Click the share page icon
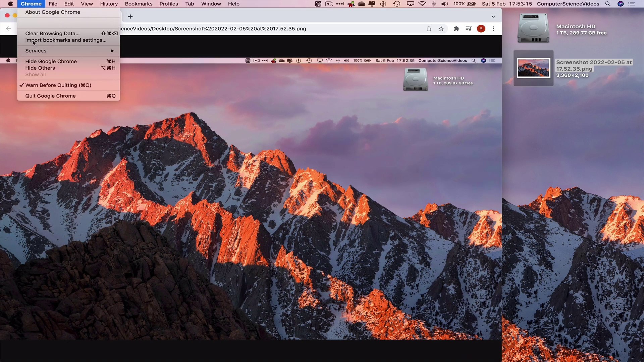The width and height of the screenshot is (644, 362). (x=429, y=29)
